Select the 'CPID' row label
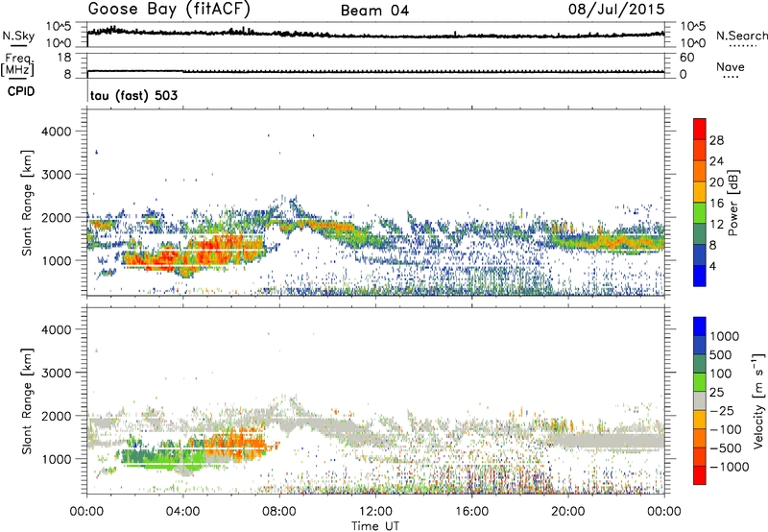Screen dimensions: 768x532 [21, 91]
